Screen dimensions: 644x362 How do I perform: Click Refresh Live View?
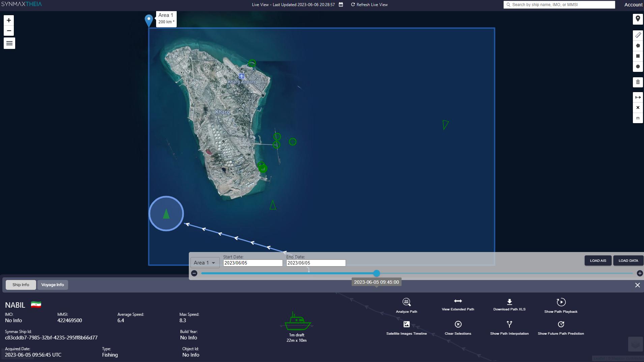pyautogui.click(x=369, y=5)
